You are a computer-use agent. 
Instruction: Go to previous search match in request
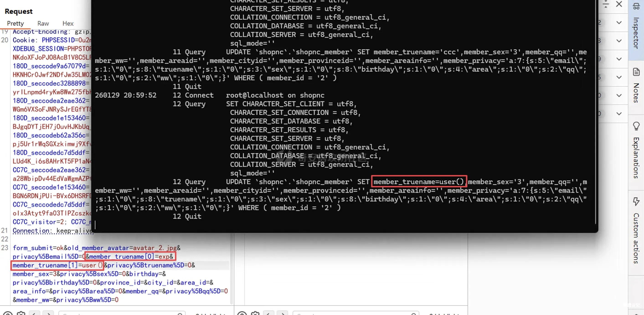point(34,313)
